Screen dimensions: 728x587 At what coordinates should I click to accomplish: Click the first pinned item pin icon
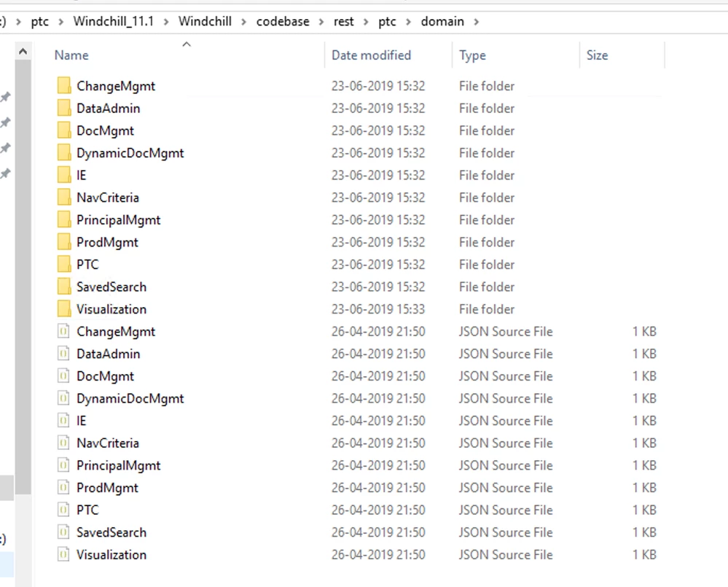click(5, 97)
